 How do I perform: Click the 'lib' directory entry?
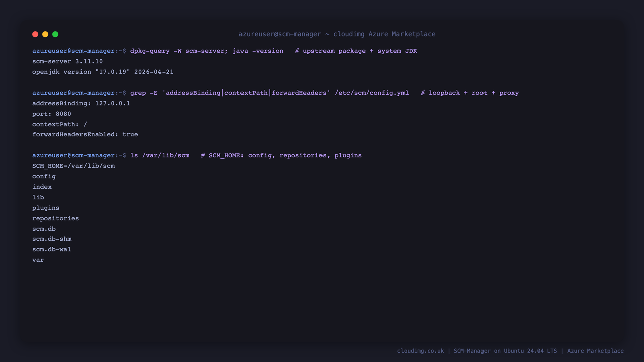click(38, 197)
